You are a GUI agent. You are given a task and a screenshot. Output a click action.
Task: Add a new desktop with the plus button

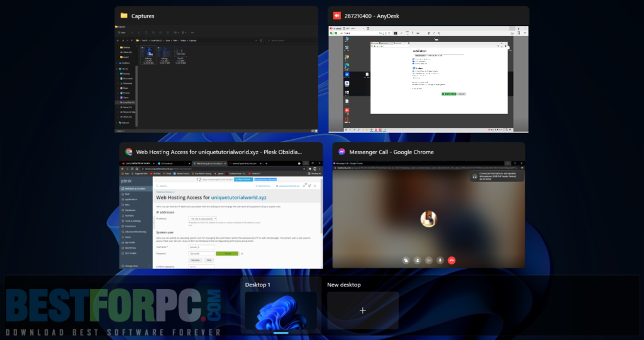(x=363, y=310)
